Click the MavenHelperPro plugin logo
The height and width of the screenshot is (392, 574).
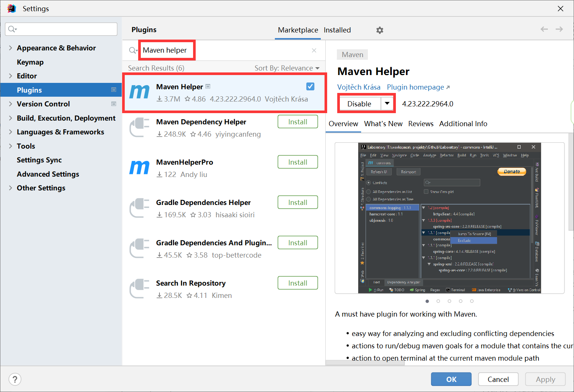tap(139, 167)
